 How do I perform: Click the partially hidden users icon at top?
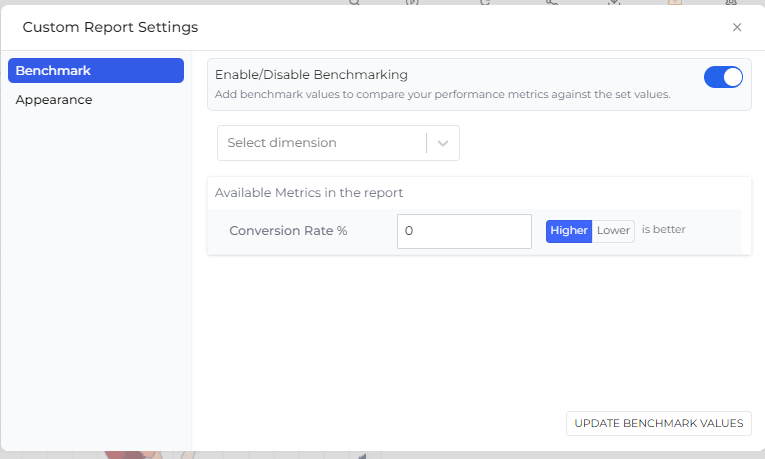tap(731, 2)
